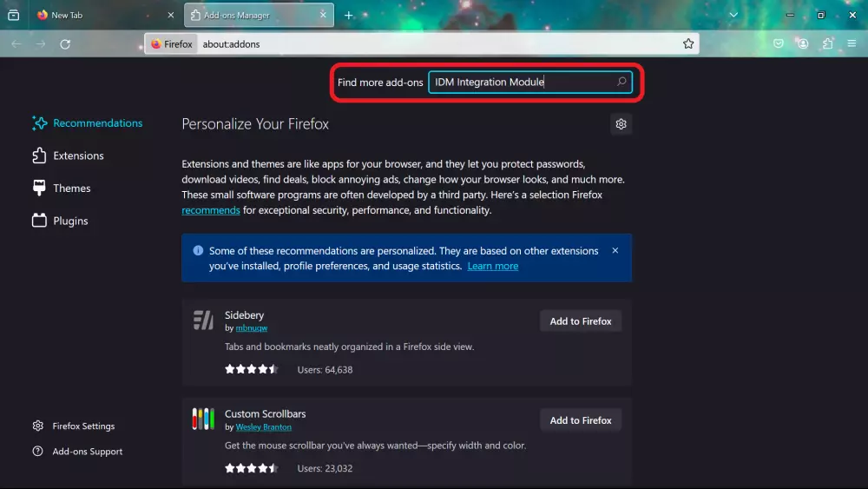Open the Pocket save icon

779,43
